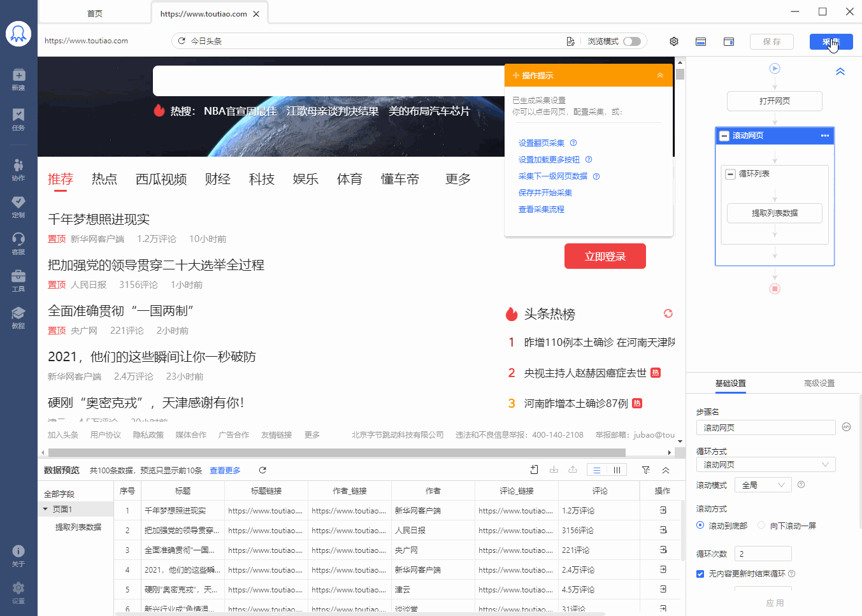The height and width of the screenshot is (616, 862).
Task: Collapse the 操作提示 panel
Action: [660, 75]
